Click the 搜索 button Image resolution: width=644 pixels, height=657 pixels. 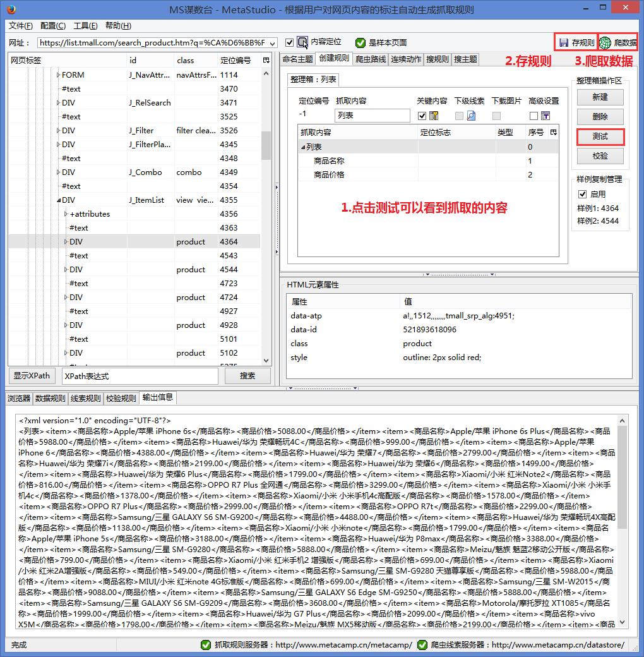(247, 376)
